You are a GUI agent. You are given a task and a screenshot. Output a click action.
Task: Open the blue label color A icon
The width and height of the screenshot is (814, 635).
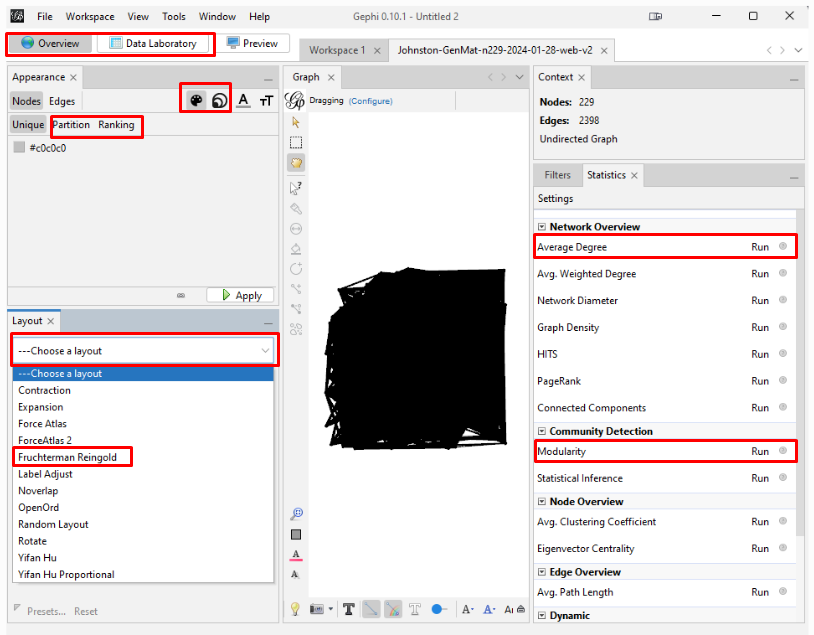489,610
